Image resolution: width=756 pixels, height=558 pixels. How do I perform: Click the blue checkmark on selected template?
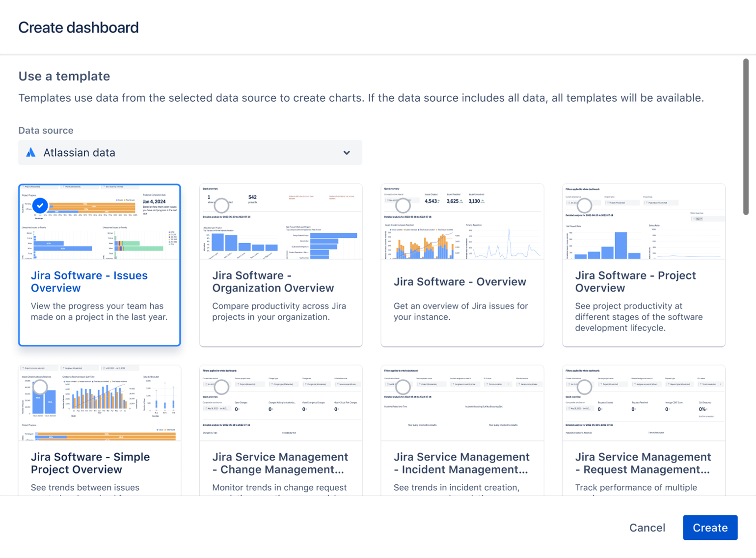40,206
